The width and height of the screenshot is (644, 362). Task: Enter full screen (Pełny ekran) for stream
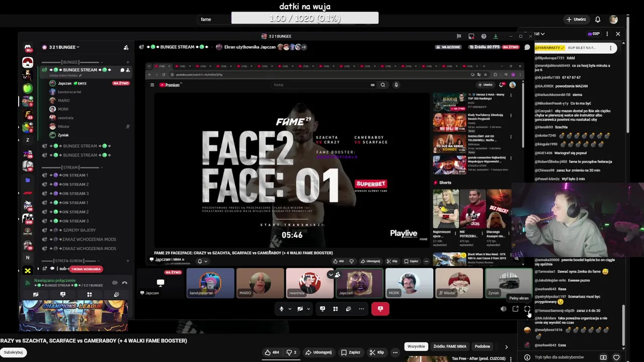pos(527,309)
